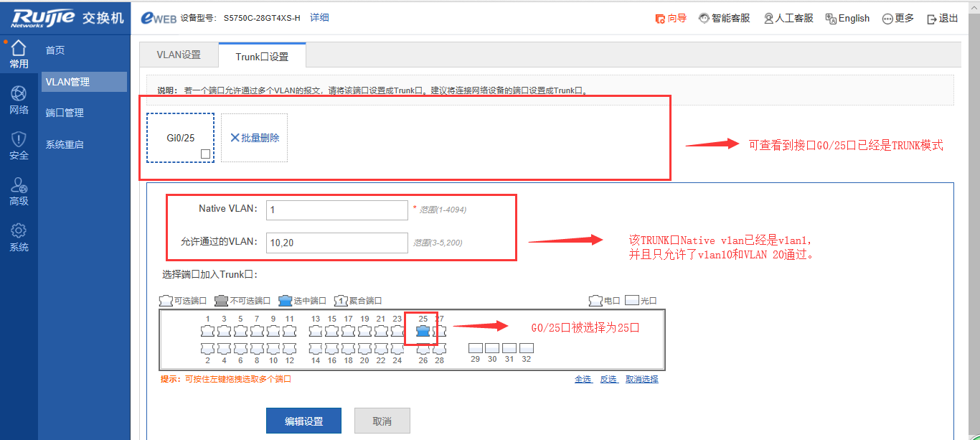Open 端口管理 in the side menu
Screen dimensions: 980x440
coord(65,113)
